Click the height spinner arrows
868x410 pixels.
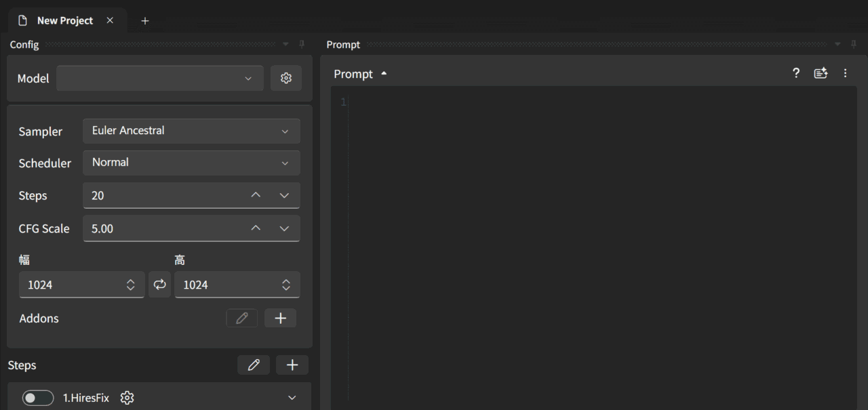286,285
